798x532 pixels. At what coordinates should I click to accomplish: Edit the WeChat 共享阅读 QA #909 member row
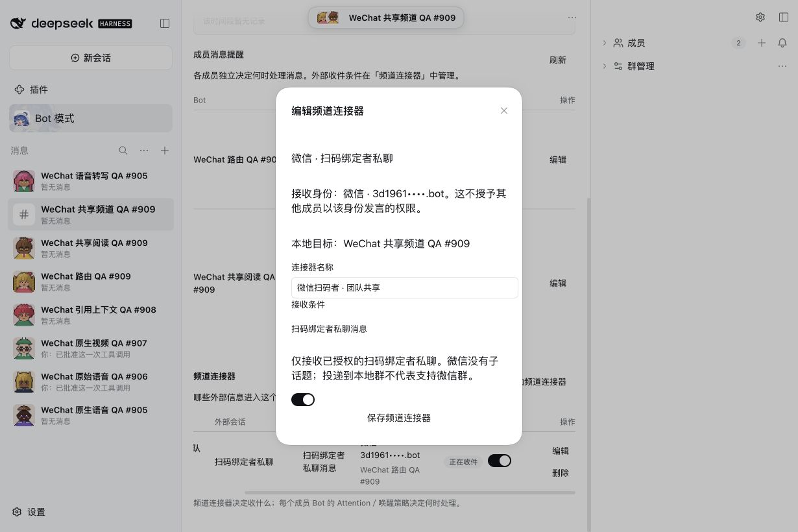click(558, 283)
